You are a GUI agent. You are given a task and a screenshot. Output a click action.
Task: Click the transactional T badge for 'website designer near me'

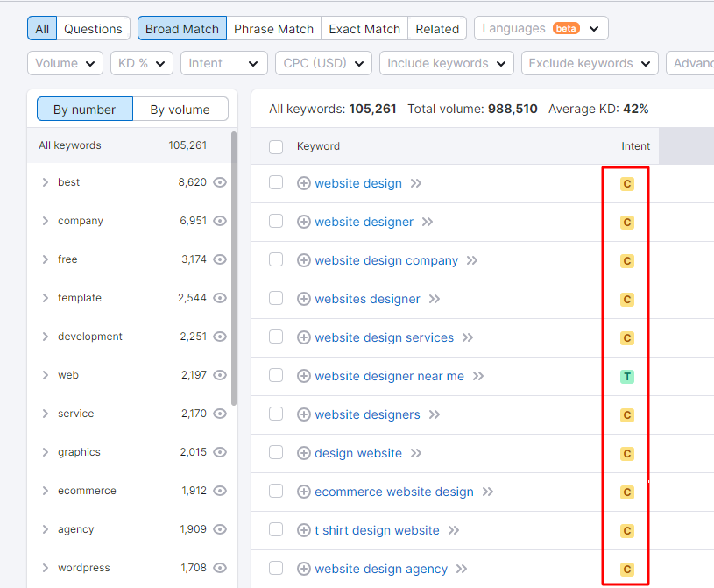[627, 377]
